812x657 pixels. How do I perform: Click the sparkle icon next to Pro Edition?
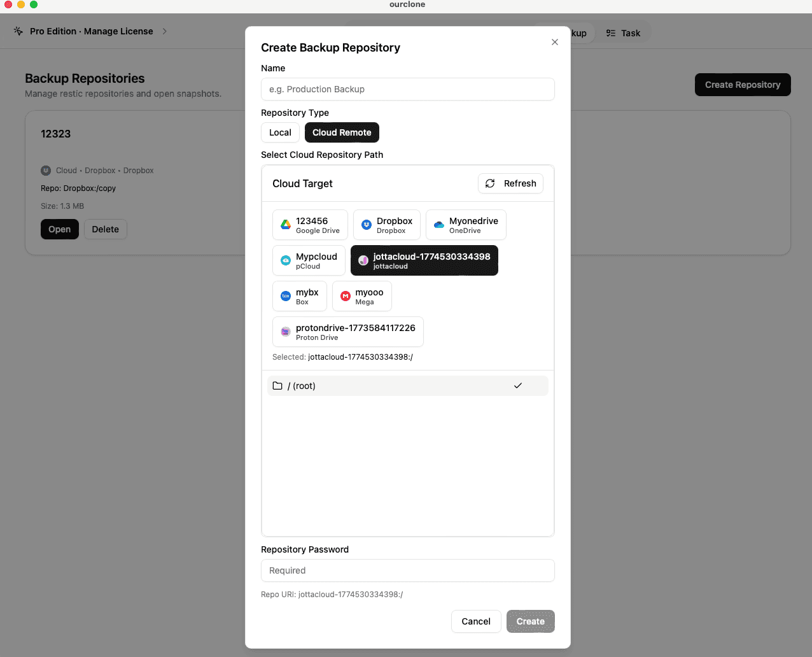pyautogui.click(x=18, y=31)
